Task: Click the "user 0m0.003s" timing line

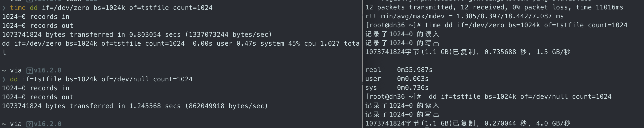Action: tap(397, 79)
